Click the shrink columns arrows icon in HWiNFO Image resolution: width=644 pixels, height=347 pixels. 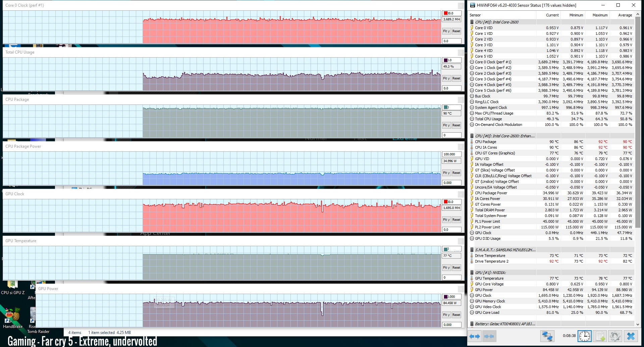pyautogui.click(x=489, y=336)
